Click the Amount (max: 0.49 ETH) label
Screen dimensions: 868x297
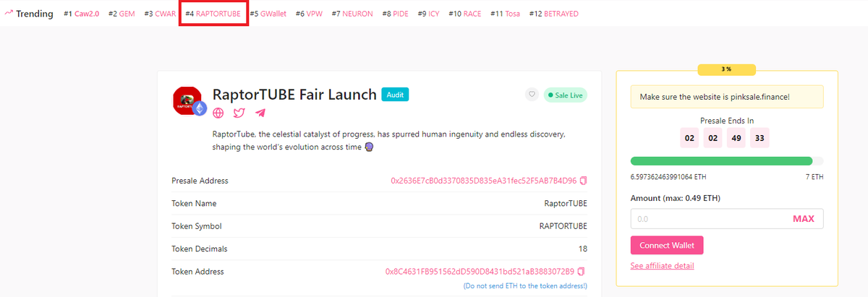pos(676,198)
